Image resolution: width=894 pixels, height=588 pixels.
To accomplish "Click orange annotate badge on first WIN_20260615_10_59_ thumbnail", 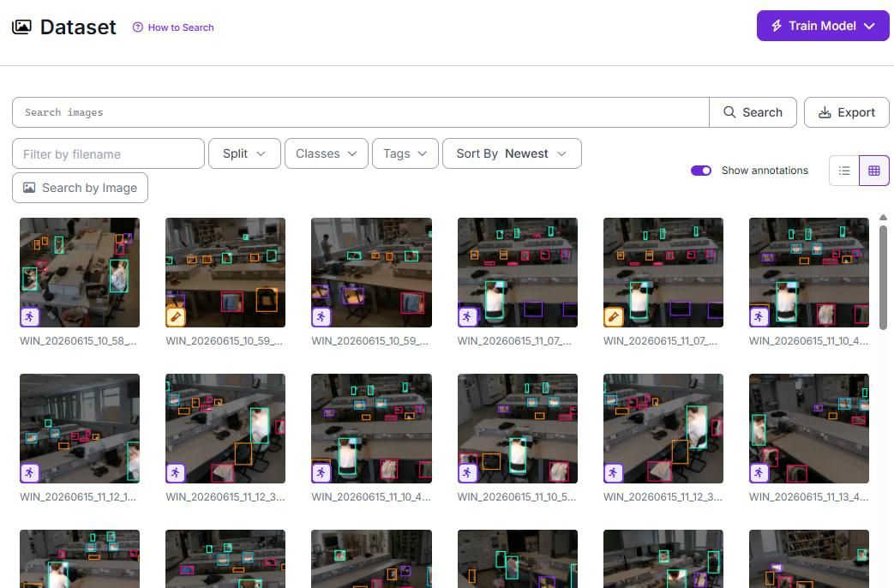I will pos(176,316).
